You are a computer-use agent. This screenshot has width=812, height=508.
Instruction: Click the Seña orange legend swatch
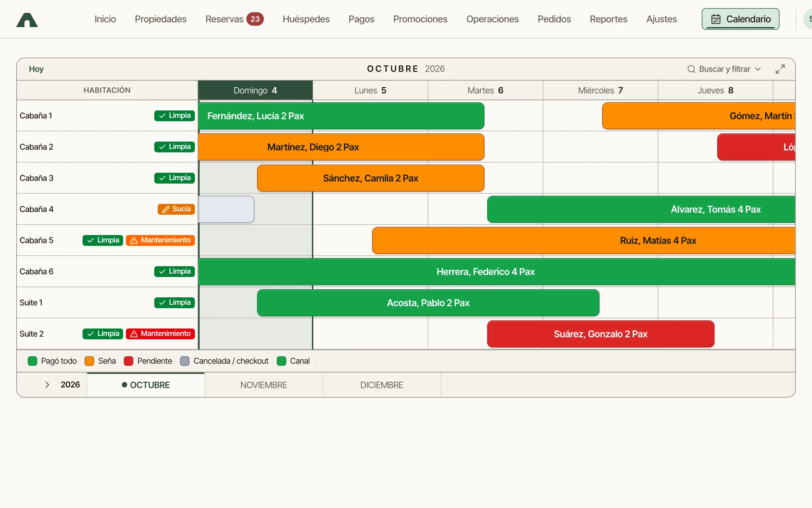[x=89, y=361]
